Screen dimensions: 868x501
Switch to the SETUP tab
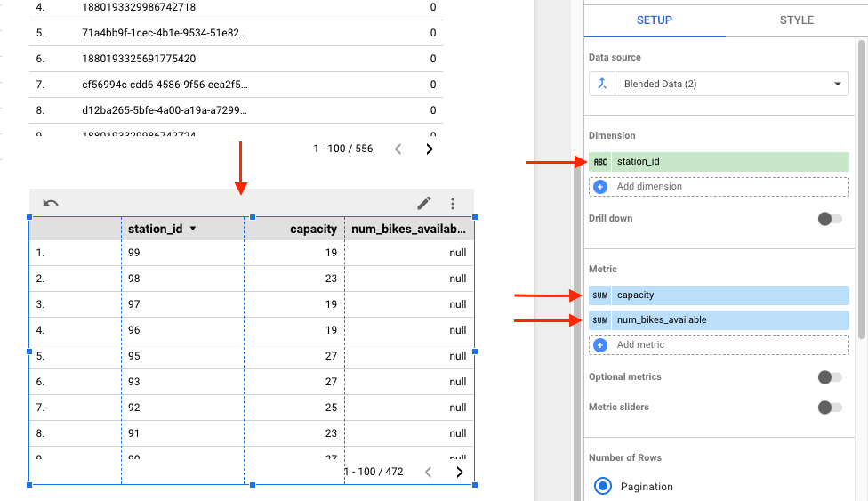click(x=655, y=20)
